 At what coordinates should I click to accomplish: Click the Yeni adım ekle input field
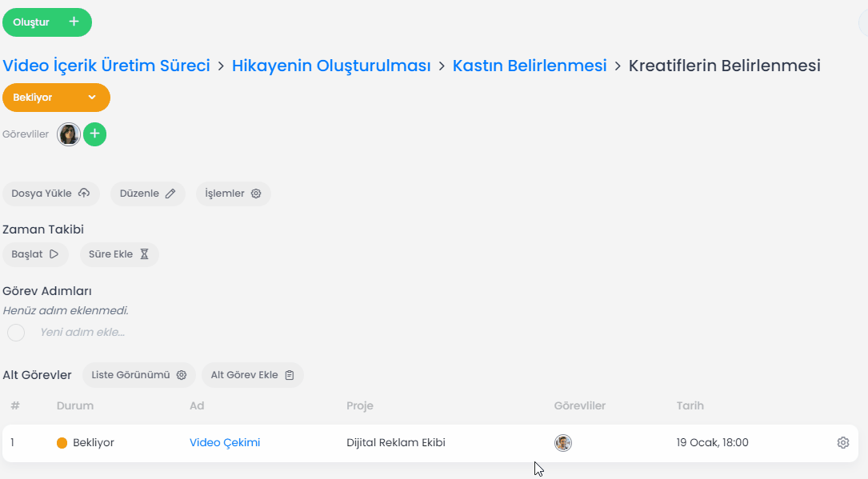point(82,333)
